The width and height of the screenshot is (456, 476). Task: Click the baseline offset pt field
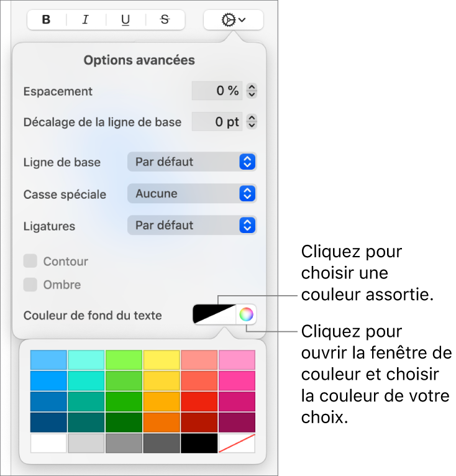[x=217, y=122]
